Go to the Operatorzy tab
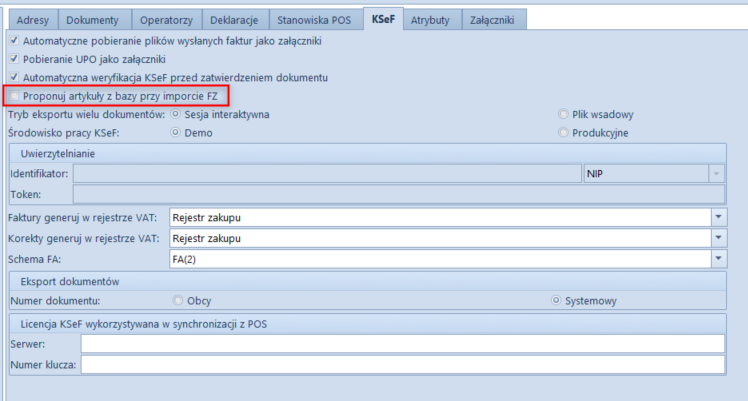 166,20
